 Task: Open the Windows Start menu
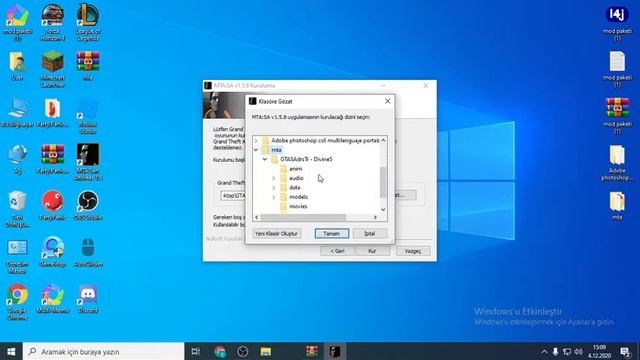pos(11,351)
